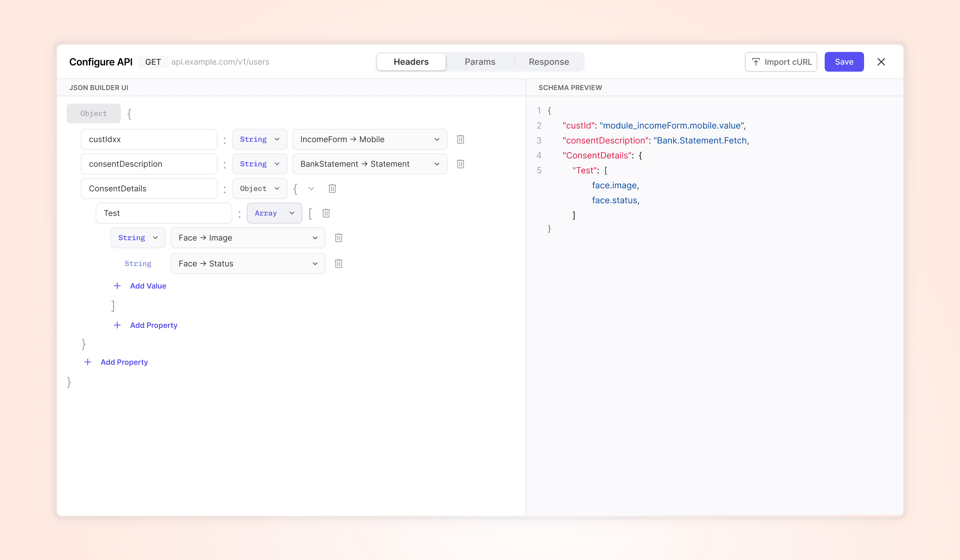Viewport: 960px width, 560px height.
Task: Remove the ConsentDetails object with trash icon
Action: tap(332, 189)
